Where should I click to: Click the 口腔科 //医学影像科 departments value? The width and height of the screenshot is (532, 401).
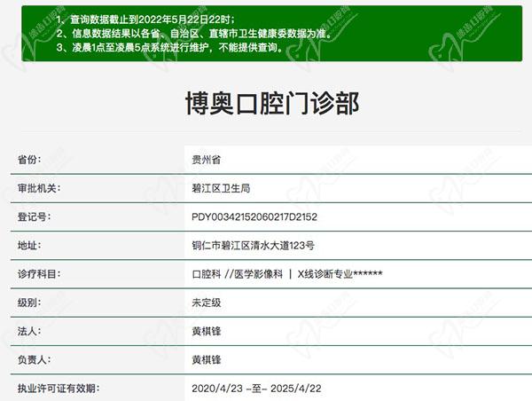coord(287,273)
